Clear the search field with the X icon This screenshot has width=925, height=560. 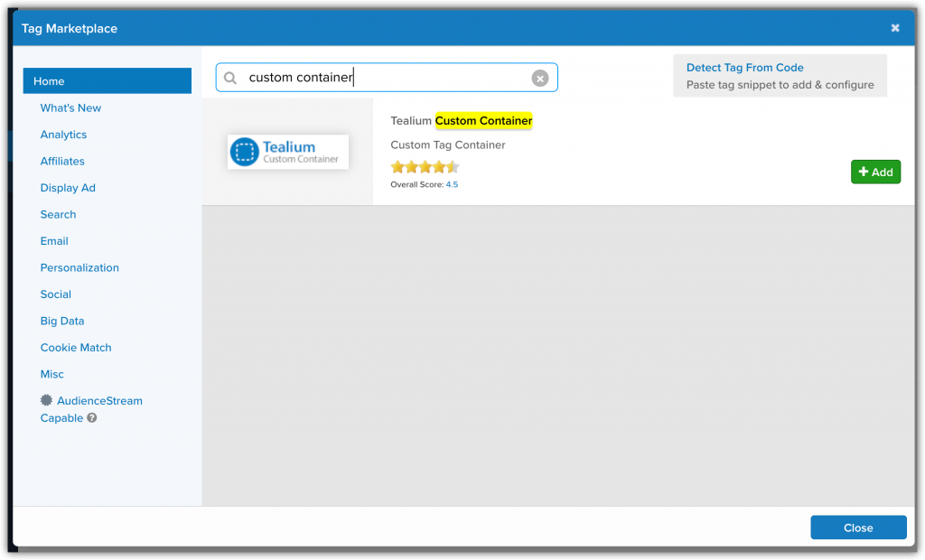tap(540, 78)
